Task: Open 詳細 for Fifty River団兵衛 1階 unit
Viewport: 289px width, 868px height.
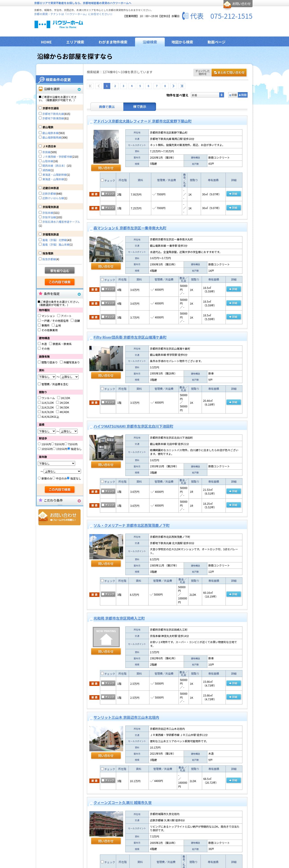Action: coord(233,402)
